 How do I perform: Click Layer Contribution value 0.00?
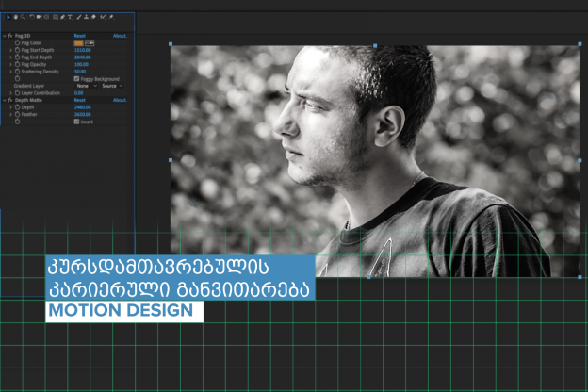tap(79, 92)
